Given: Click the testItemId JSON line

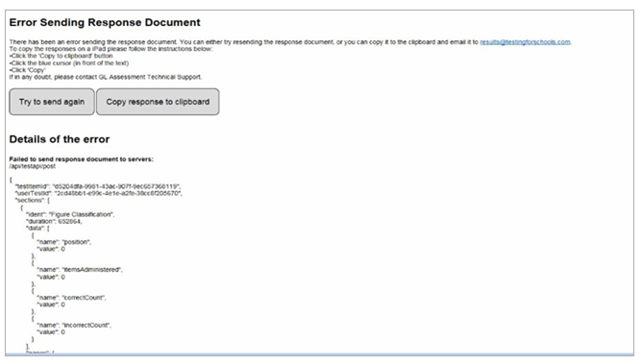Looking at the screenshot, I should [x=98, y=186].
